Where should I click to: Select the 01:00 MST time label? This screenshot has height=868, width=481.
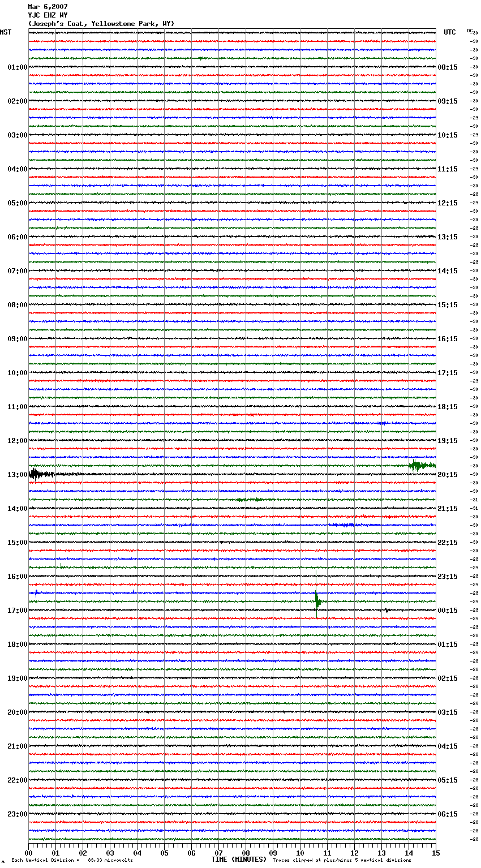point(17,67)
